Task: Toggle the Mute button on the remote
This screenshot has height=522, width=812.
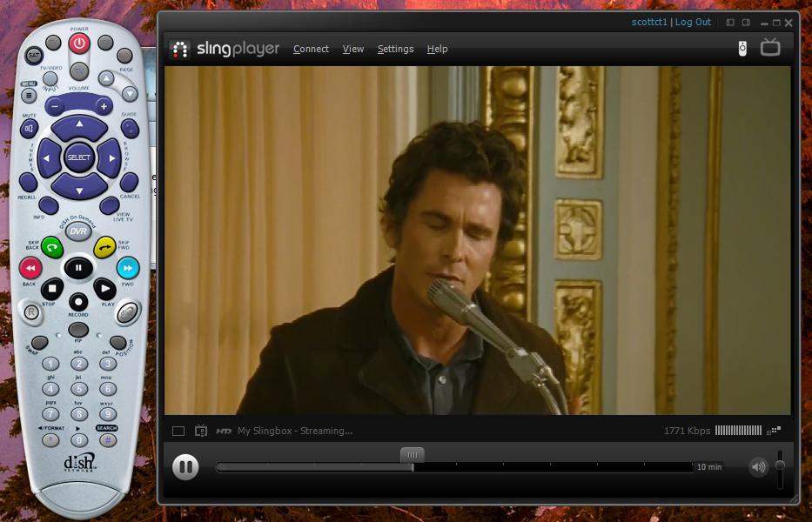Action: click(29, 128)
